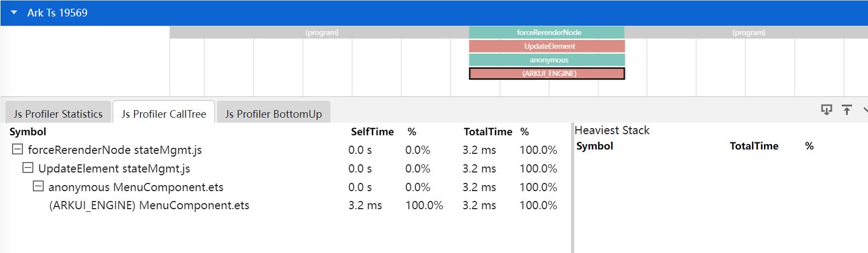The height and width of the screenshot is (253, 868).
Task: Select the anonymous block in flame chart
Action: point(546,60)
